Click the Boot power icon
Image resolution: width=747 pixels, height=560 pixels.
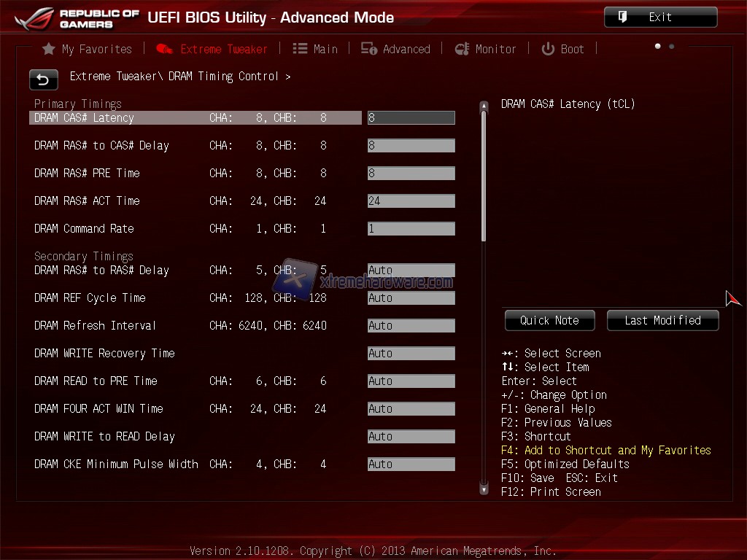click(548, 49)
